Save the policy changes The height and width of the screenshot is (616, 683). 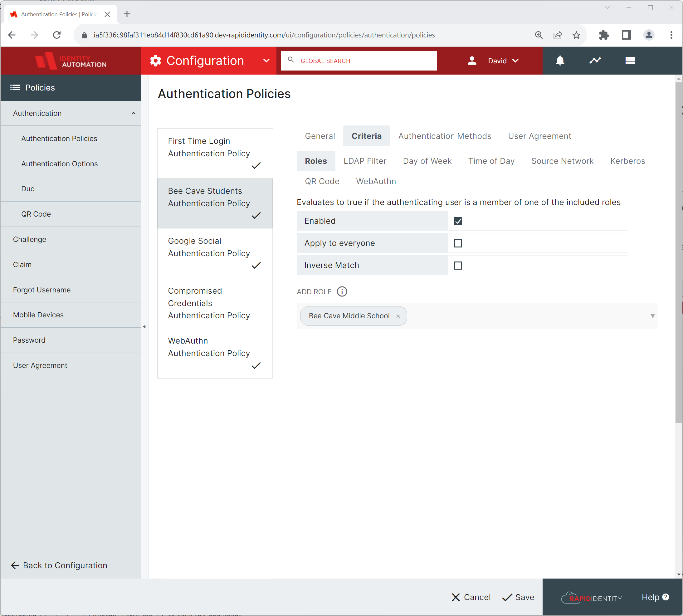pyautogui.click(x=518, y=597)
